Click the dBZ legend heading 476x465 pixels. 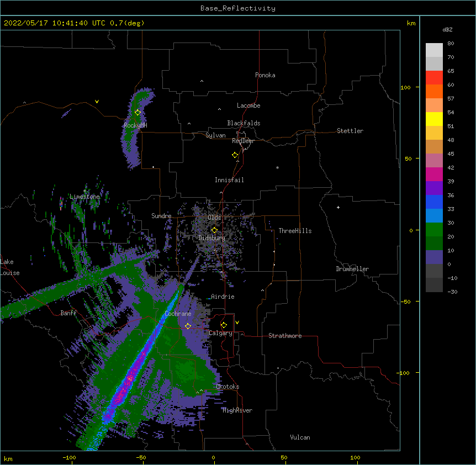tap(447, 29)
